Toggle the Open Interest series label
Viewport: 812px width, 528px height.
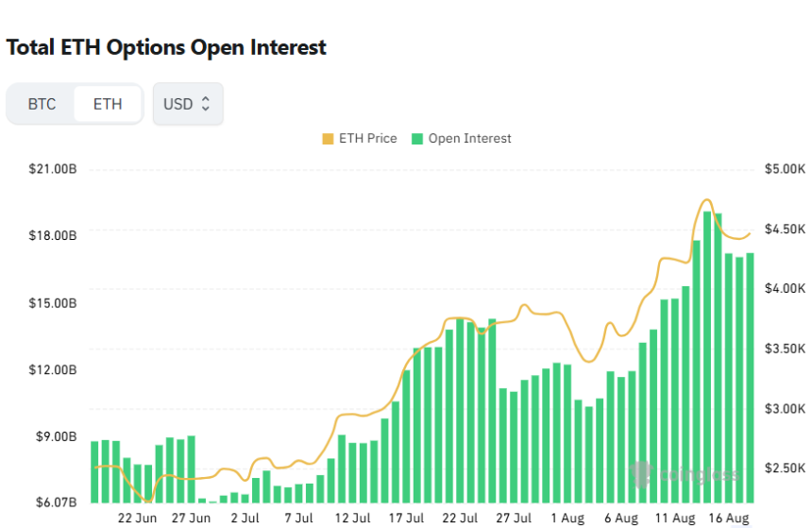469,139
